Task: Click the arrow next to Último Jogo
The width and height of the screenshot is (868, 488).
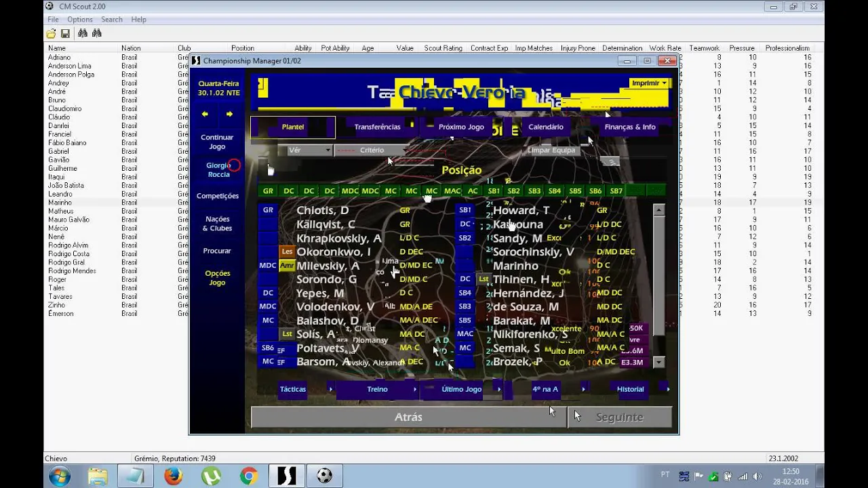Action: tap(500, 389)
